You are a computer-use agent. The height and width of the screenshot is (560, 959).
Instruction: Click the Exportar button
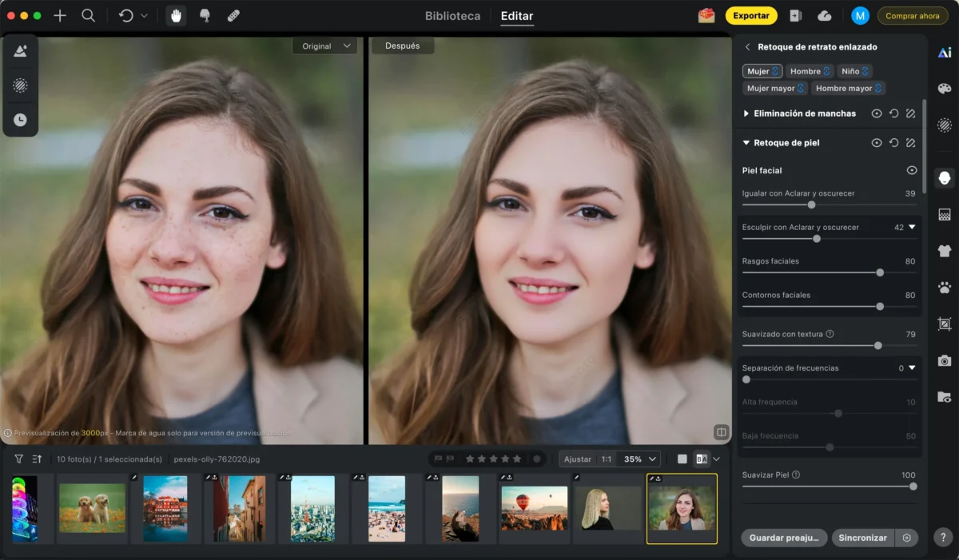[x=750, y=16]
